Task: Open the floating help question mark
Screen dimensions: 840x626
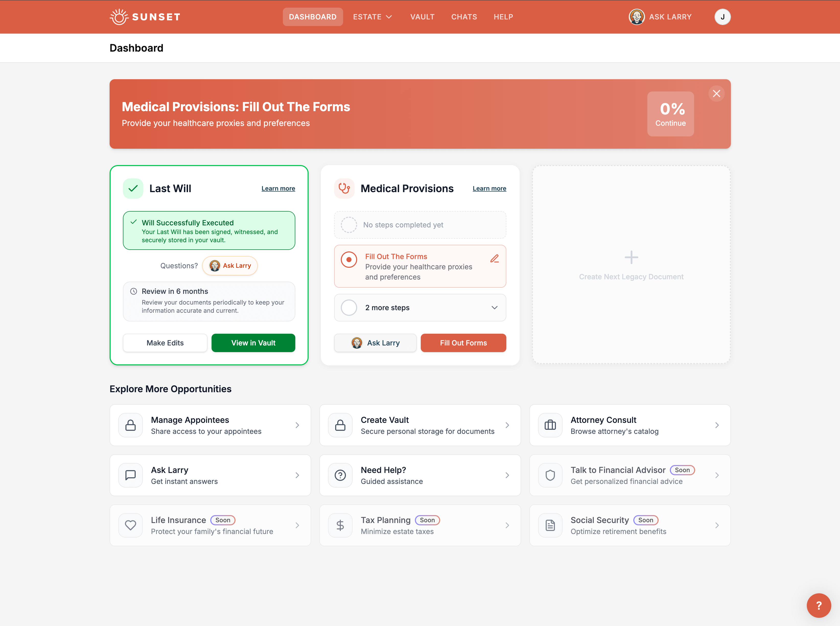Action: tap(819, 605)
